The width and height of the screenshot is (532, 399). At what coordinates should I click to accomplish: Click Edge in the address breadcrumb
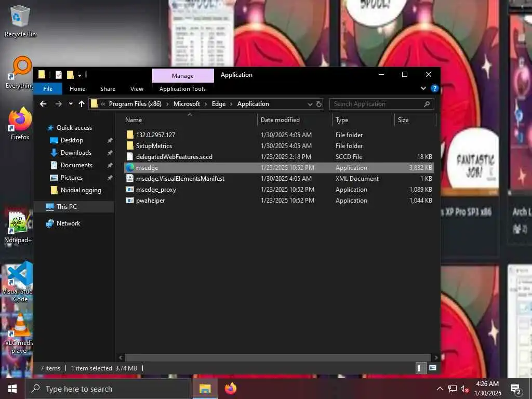pos(219,104)
